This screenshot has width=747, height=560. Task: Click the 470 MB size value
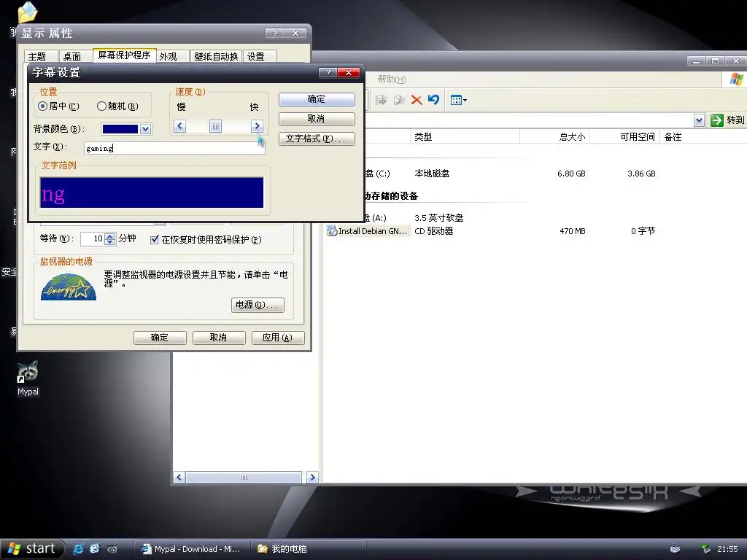pyautogui.click(x=572, y=231)
